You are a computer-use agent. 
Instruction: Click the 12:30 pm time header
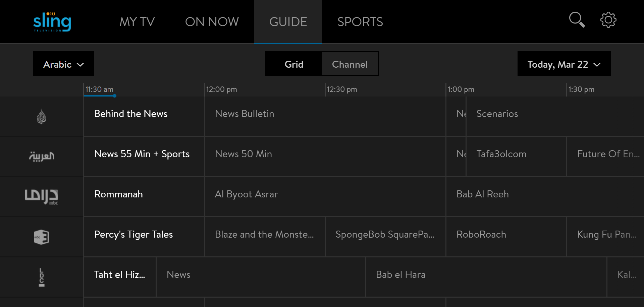coord(342,89)
